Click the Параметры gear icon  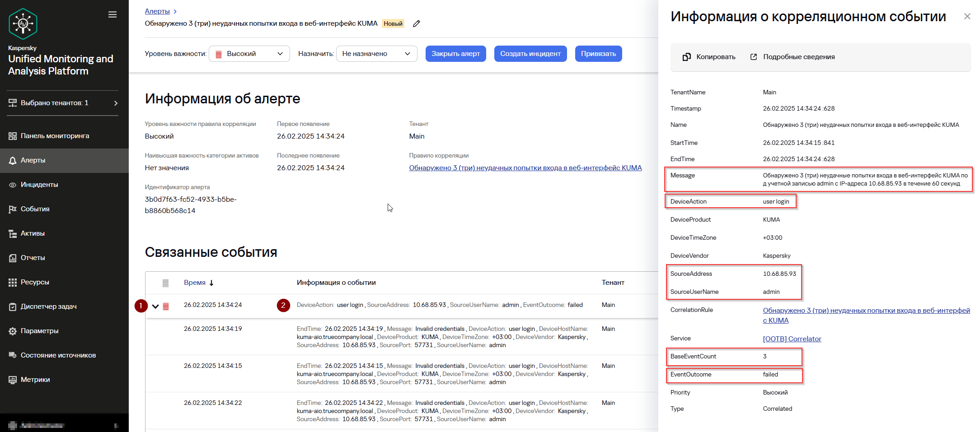[13, 331]
